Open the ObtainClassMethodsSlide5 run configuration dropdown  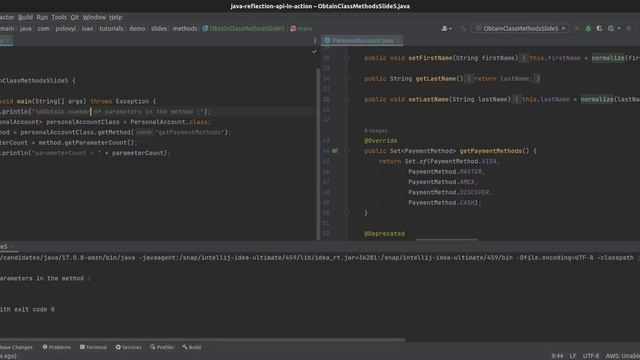click(x=521, y=29)
